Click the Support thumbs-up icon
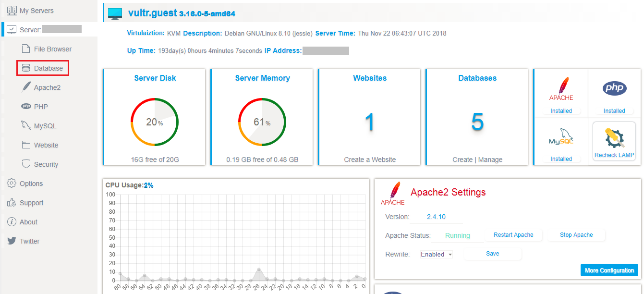 12,203
